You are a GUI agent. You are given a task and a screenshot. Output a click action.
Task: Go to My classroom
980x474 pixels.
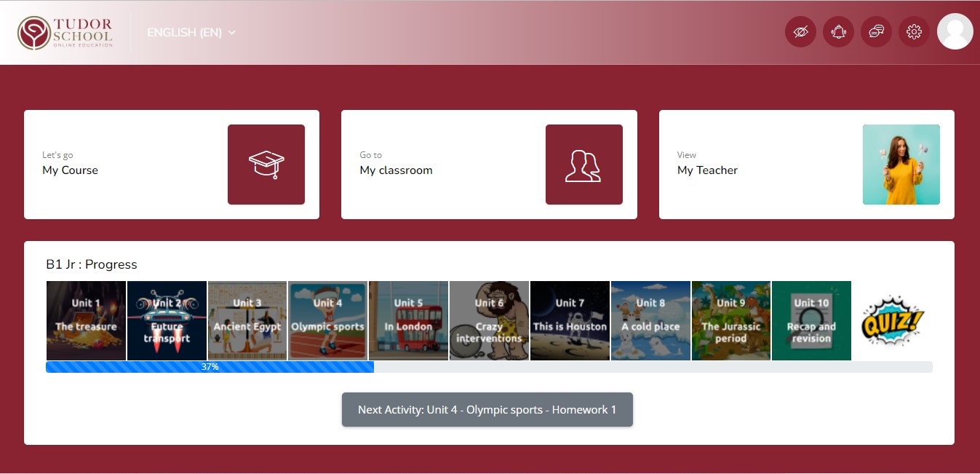coord(396,170)
